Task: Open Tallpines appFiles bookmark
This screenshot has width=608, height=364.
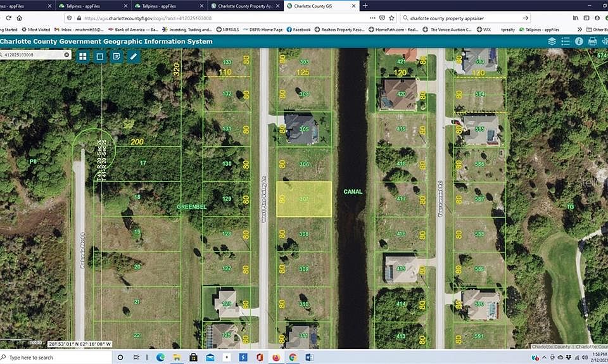Action: (x=539, y=30)
